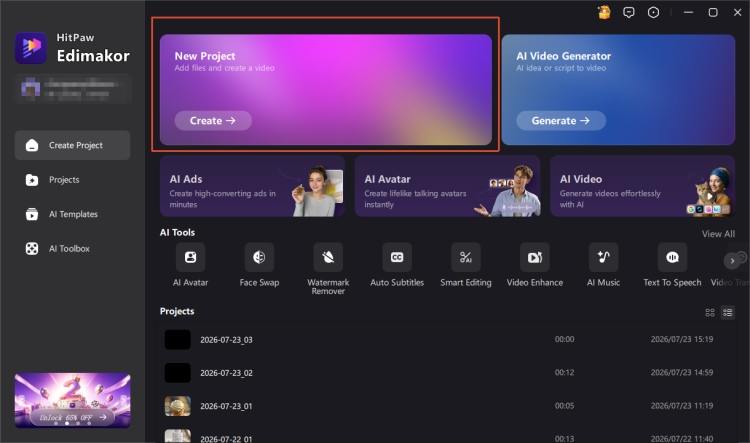750x443 pixels.
Task: Open the user account profile area
Action: pyautogui.click(x=72, y=89)
